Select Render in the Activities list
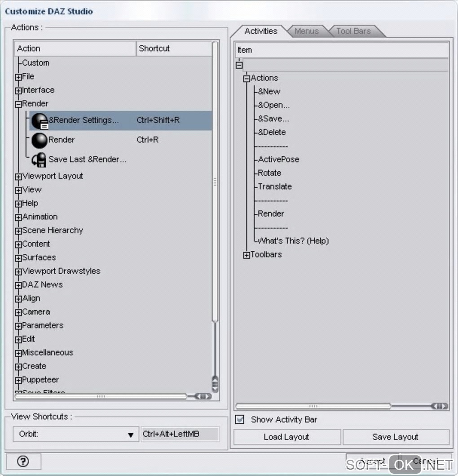458x476 pixels. click(271, 214)
